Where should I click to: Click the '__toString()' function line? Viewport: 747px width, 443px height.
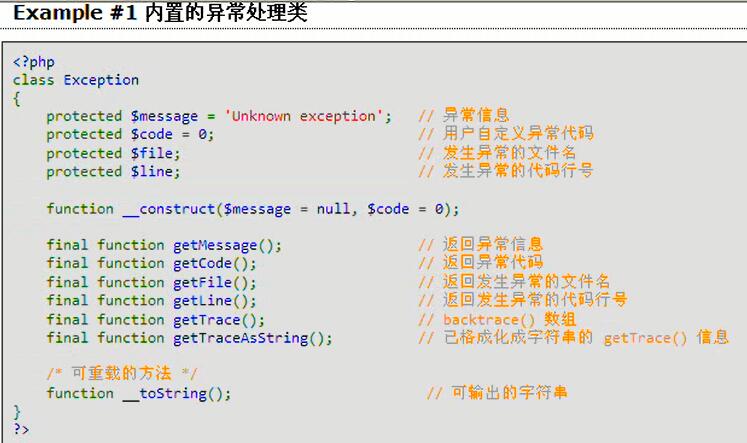(139, 393)
